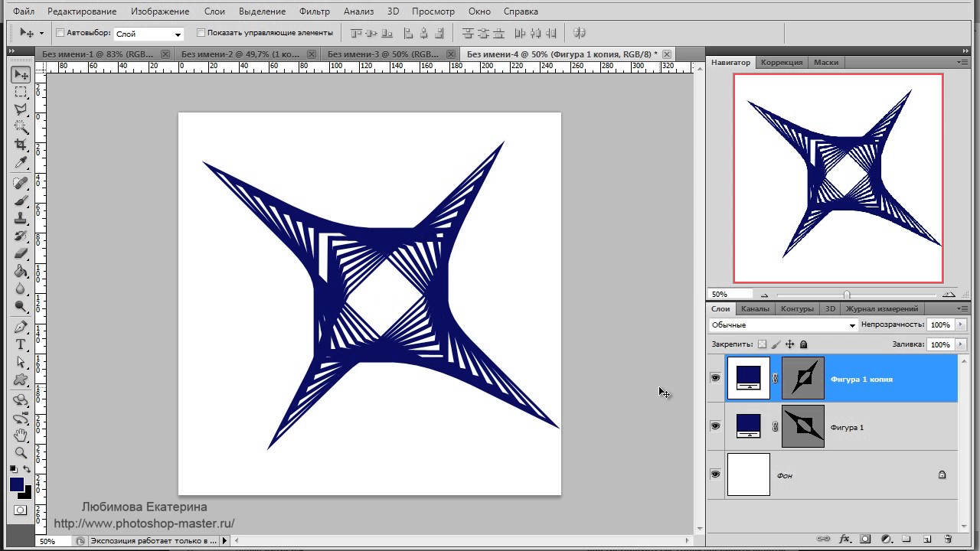Image resolution: width=980 pixels, height=551 pixels.
Task: Select the Horizontal Type tool
Action: [21, 344]
